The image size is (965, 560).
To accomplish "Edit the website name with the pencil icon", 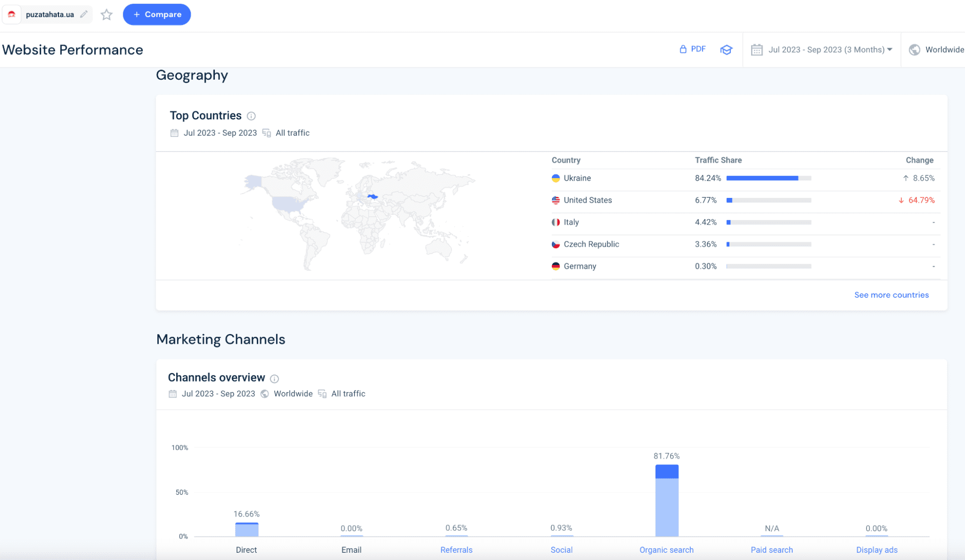I will [x=83, y=14].
